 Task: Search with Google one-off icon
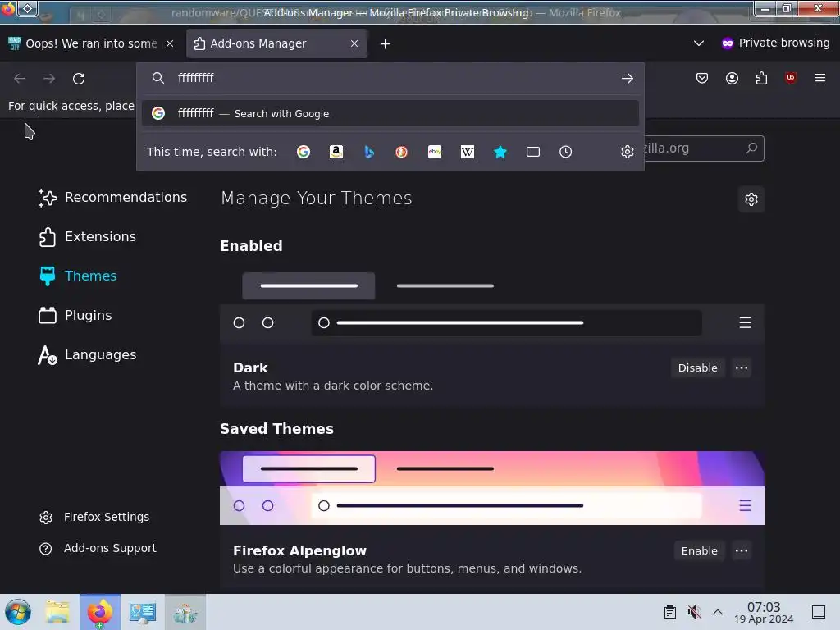[x=304, y=152]
